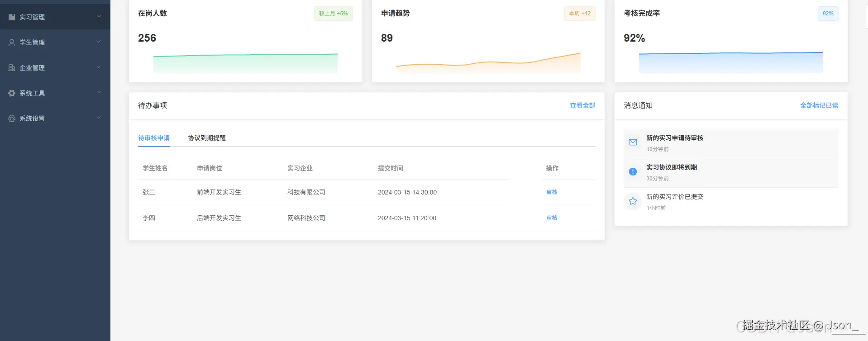Expand the 实习管理 menu chevron
This screenshot has width=868, height=341.
pyautogui.click(x=99, y=17)
